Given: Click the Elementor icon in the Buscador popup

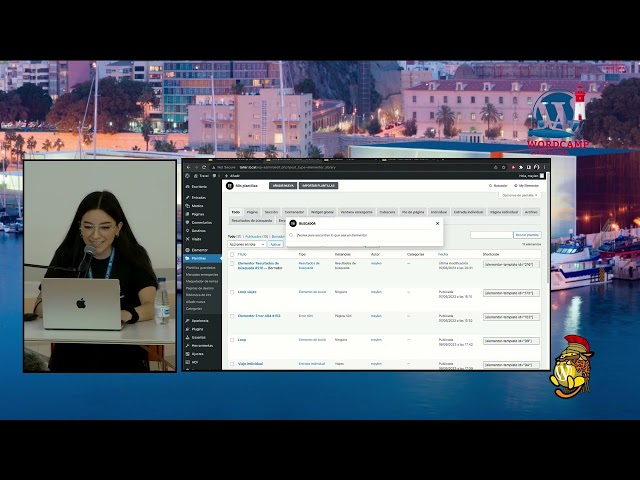Looking at the screenshot, I should [293, 224].
